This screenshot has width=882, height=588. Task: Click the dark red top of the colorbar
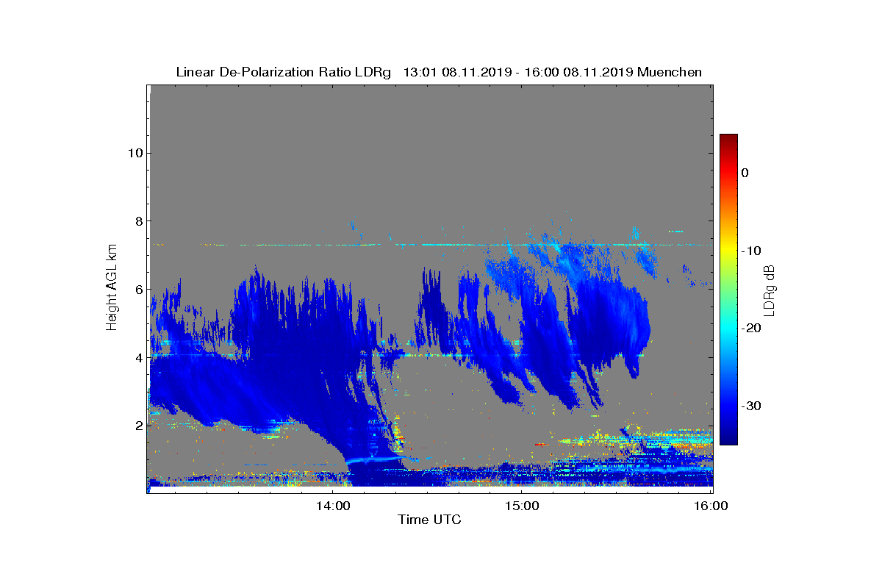coord(728,140)
